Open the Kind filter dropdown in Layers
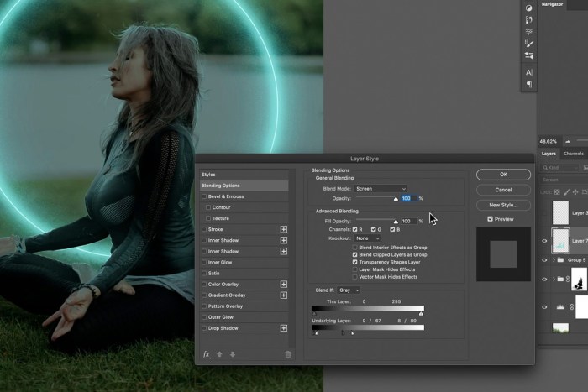The height and width of the screenshot is (392, 588). [559, 168]
